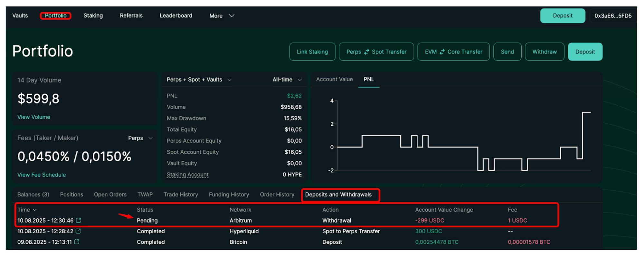The width and height of the screenshot is (644, 258).
Task: Click the Staking Account label
Action: click(x=188, y=175)
